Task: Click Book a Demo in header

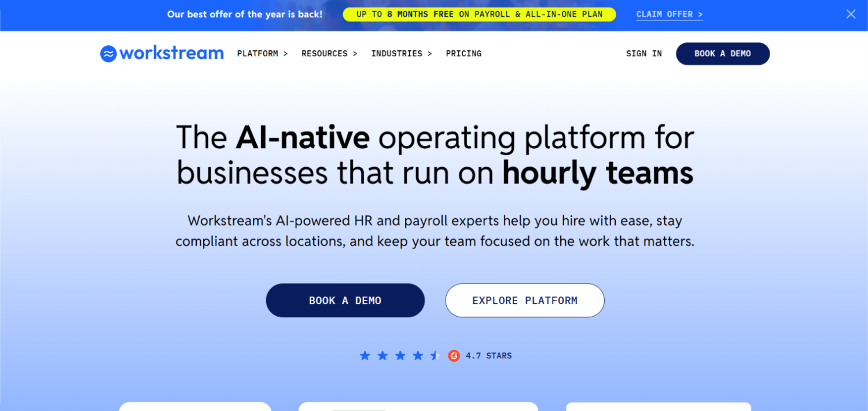Action: click(x=723, y=53)
